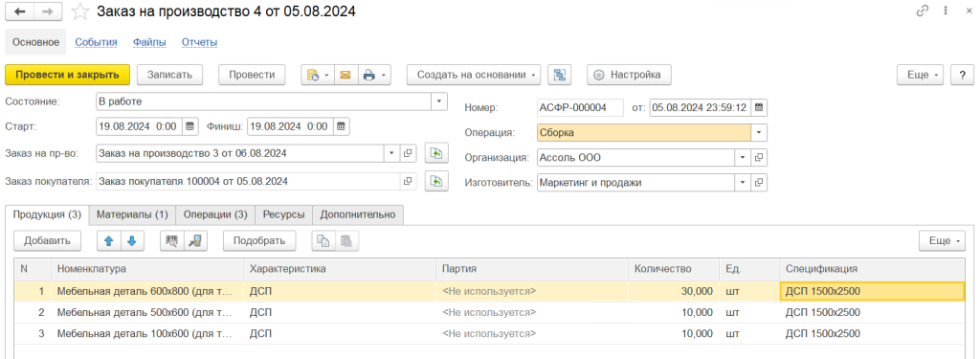
Task: Click the Подобрать button
Action: [259, 241]
